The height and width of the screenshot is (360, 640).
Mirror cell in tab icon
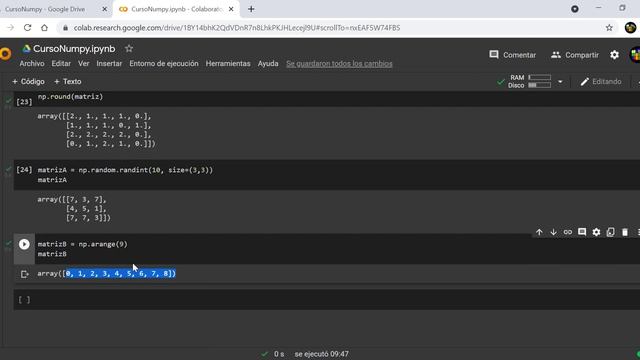coord(610,232)
